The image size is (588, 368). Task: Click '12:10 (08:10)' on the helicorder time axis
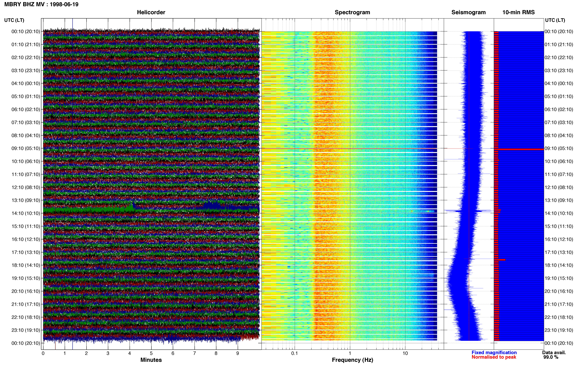(26, 187)
